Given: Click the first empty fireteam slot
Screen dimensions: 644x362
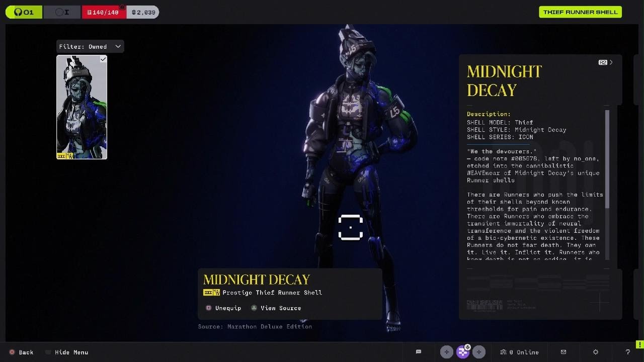Looking at the screenshot, I should (x=447, y=352).
